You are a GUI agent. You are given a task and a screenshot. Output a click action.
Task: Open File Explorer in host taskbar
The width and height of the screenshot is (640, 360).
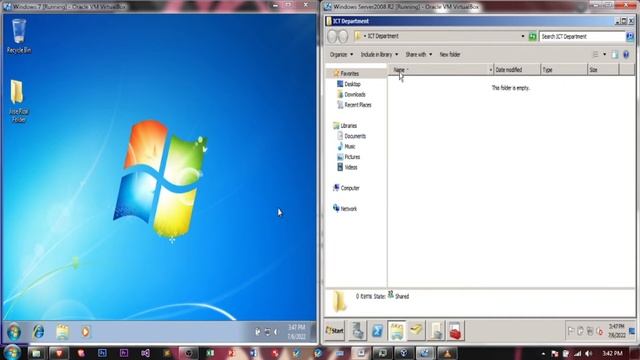[36, 353]
